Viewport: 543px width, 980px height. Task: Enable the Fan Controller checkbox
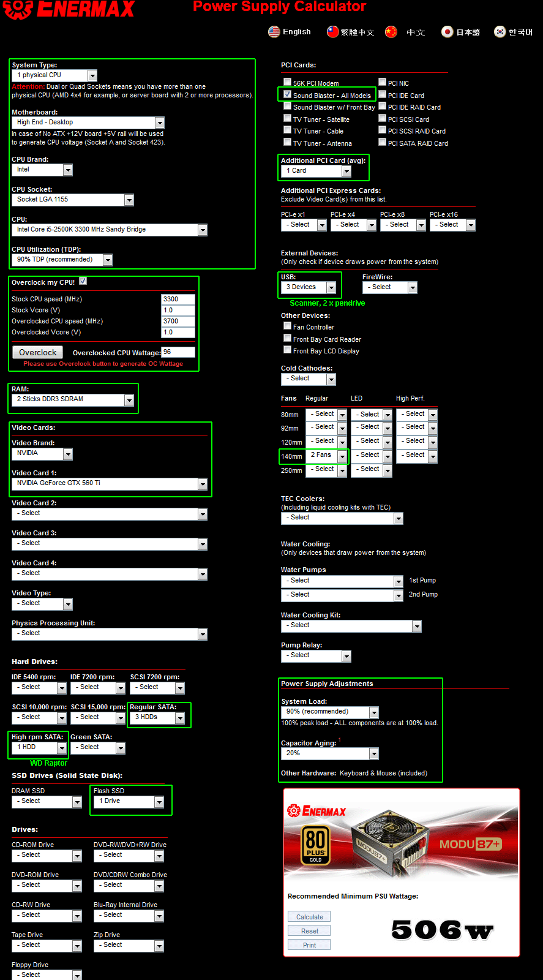287,326
